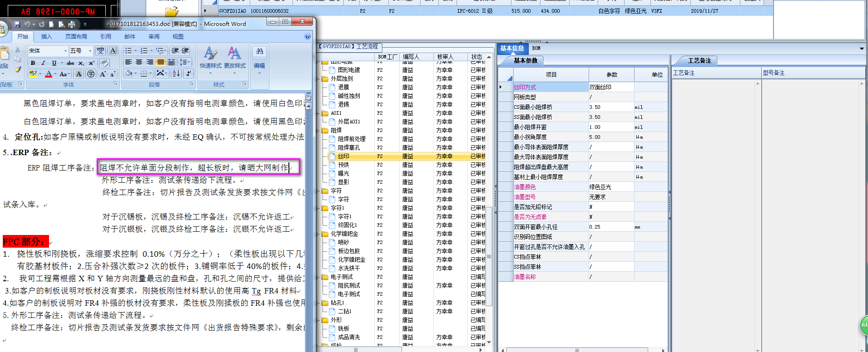Image resolution: width=868 pixels, height=352 pixels.
Task: Decrease paragraph indent
Action: tap(175, 50)
